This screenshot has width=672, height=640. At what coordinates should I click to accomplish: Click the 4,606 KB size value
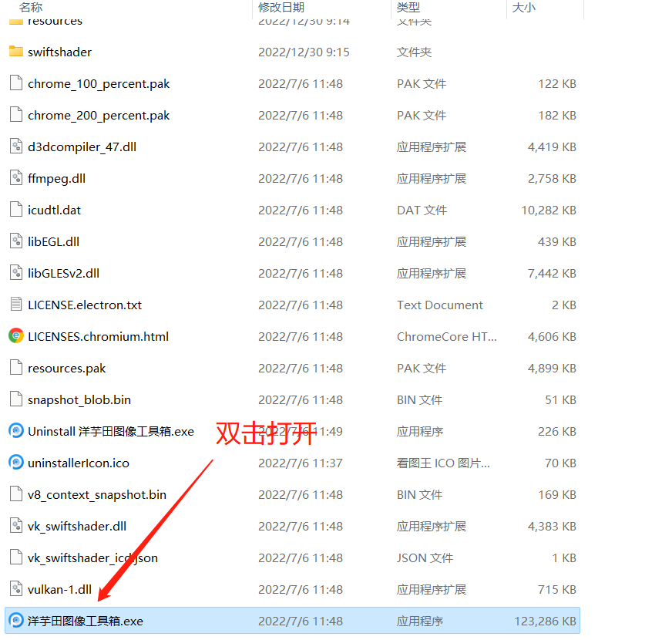[x=552, y=337]
